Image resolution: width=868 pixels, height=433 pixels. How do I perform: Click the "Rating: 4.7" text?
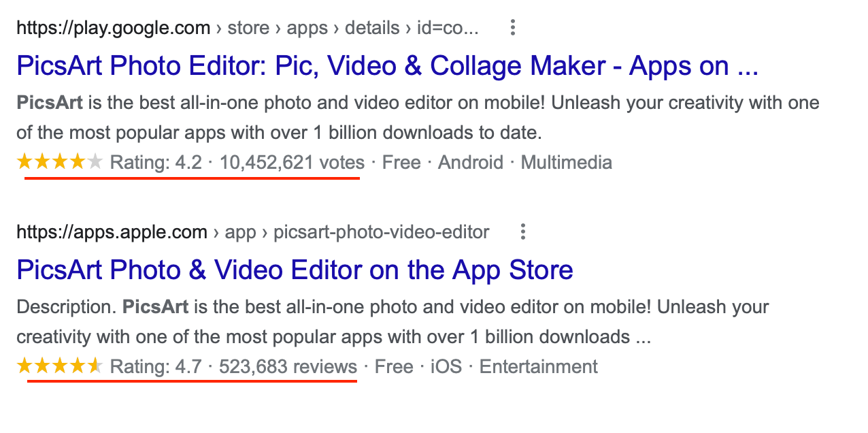pyautogui.click(x=156, y=367)
